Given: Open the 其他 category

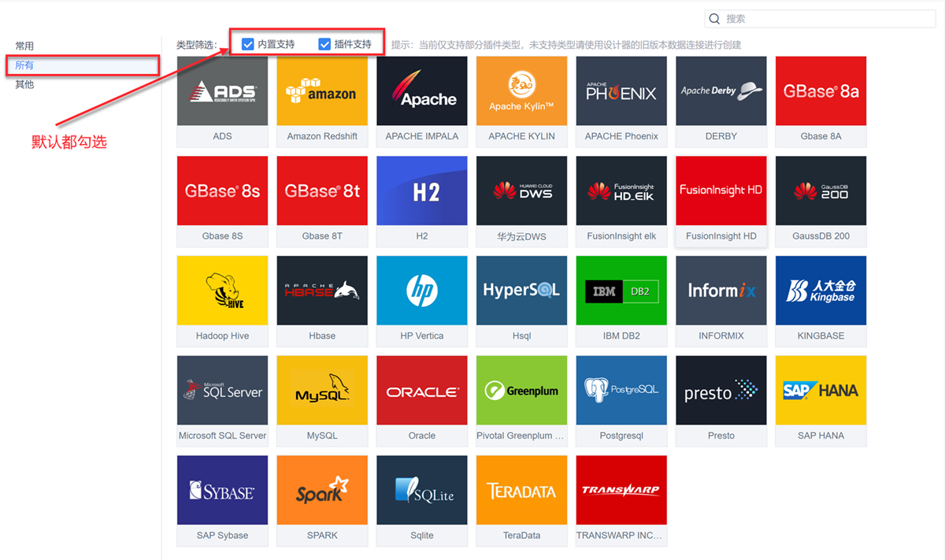Looking at the screenshot, I should (24, 84).
